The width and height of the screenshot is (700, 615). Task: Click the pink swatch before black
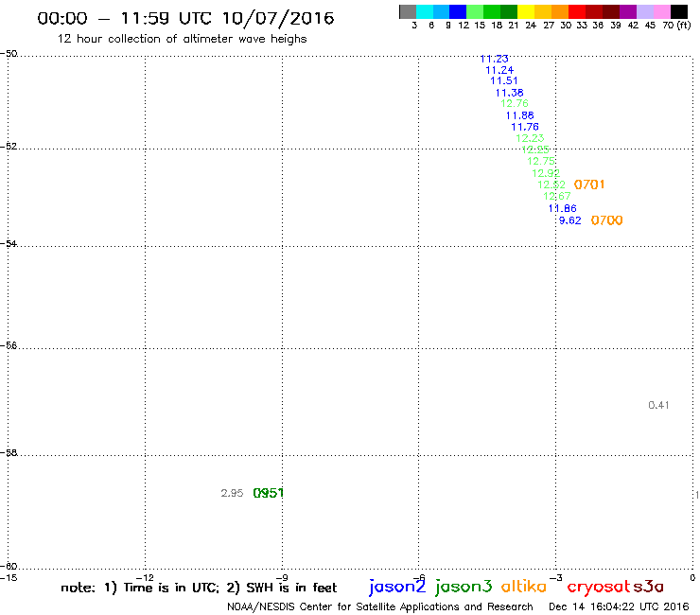coord(662,11)
